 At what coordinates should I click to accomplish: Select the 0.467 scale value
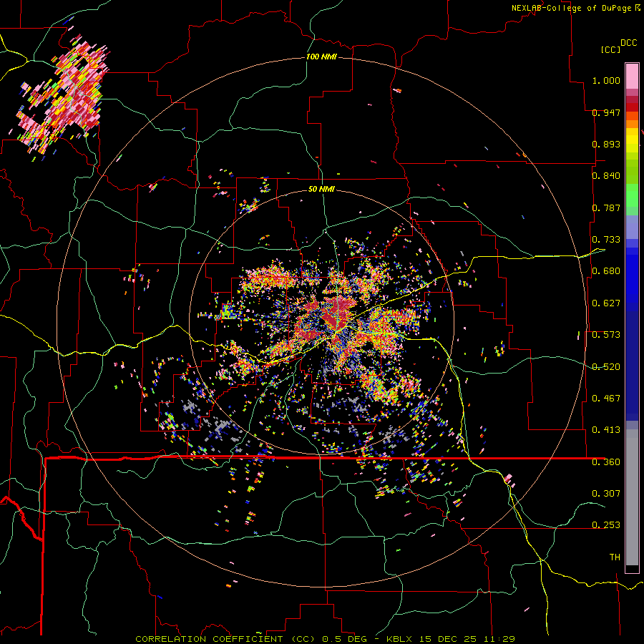(x=606, y=399)
